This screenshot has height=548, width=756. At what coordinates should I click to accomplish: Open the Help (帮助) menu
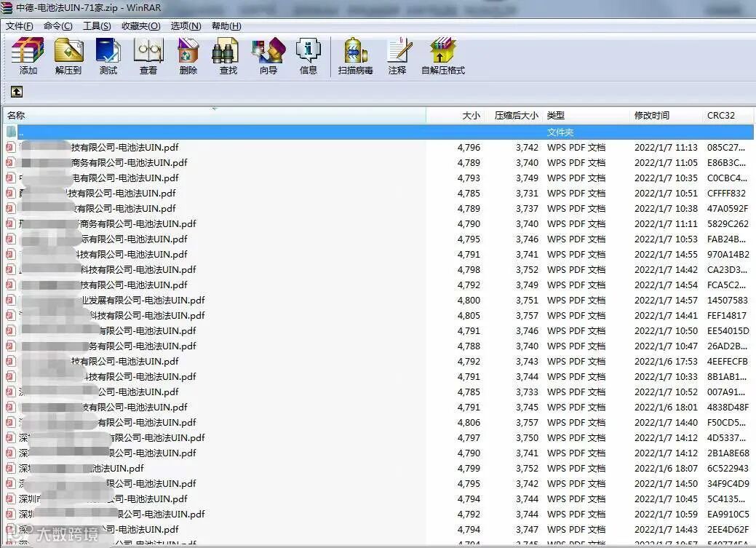pos(226,26)
